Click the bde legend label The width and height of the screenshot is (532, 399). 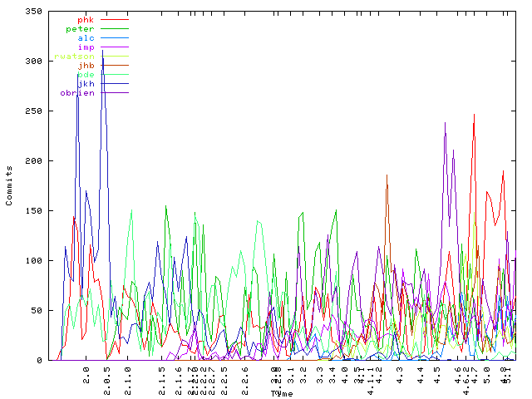tap(86, 75)
